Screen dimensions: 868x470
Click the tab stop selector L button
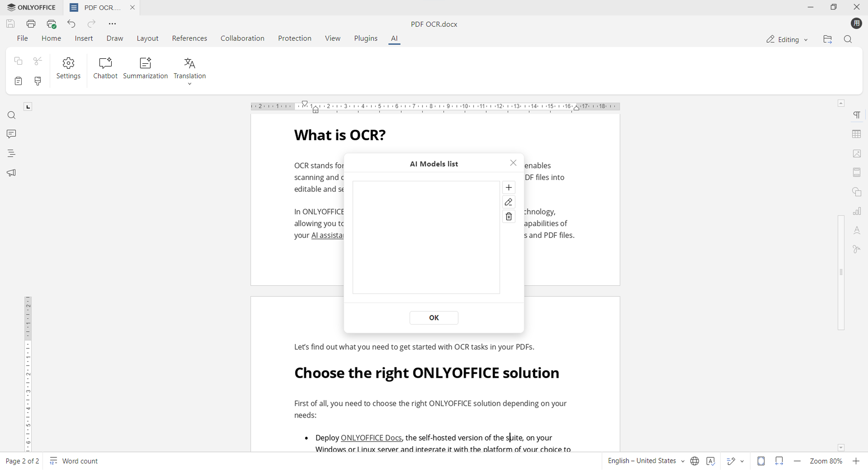click(x=28, y=107)
